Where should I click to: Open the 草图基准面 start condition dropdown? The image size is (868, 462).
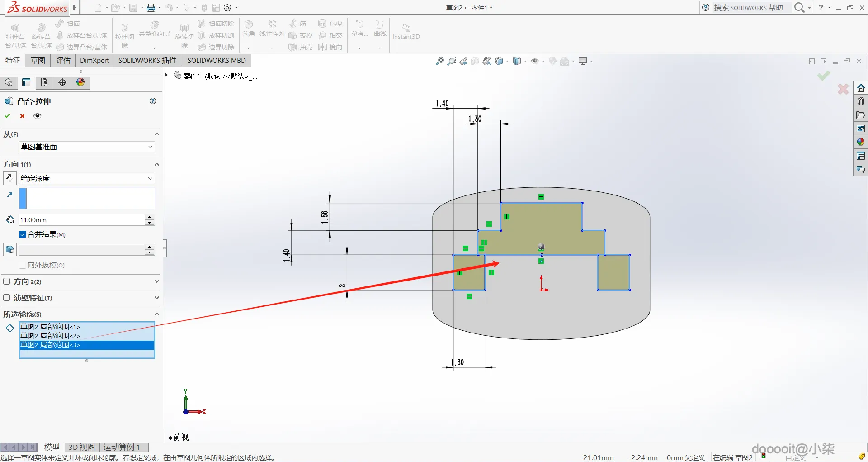tap(87, 147)
